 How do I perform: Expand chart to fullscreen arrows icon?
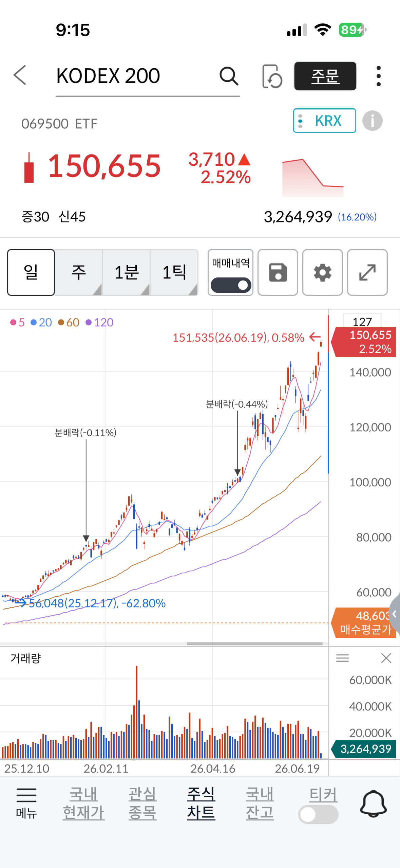367,272
